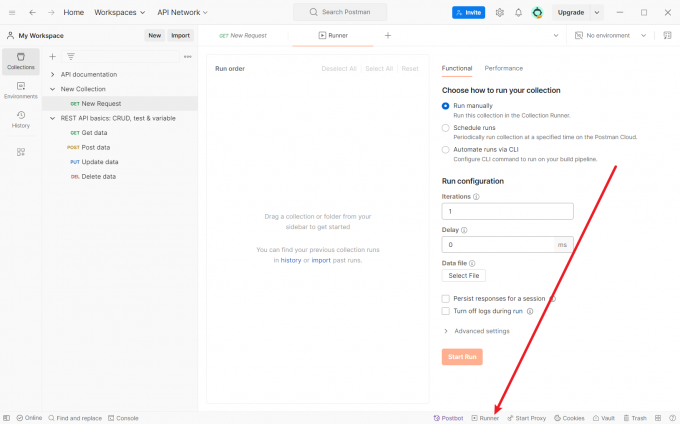Open the Trash in the status bar
The height and width of the screenshot is (424, 680).
(x=634, y=418)
